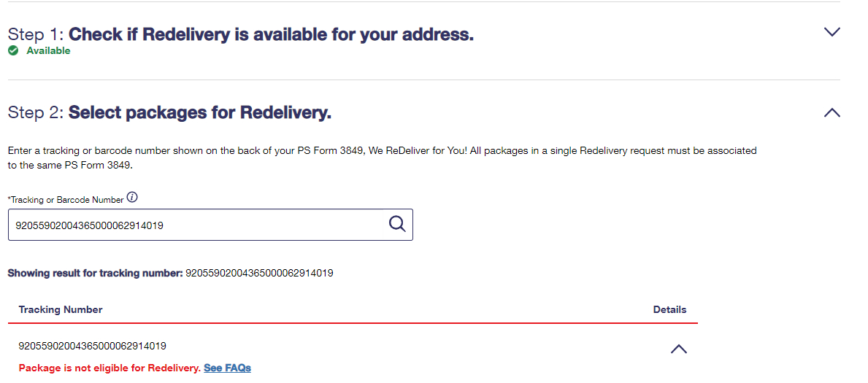Expand Step 1 section with down chevron
This screenshot has width=868, height=383.
831,31
